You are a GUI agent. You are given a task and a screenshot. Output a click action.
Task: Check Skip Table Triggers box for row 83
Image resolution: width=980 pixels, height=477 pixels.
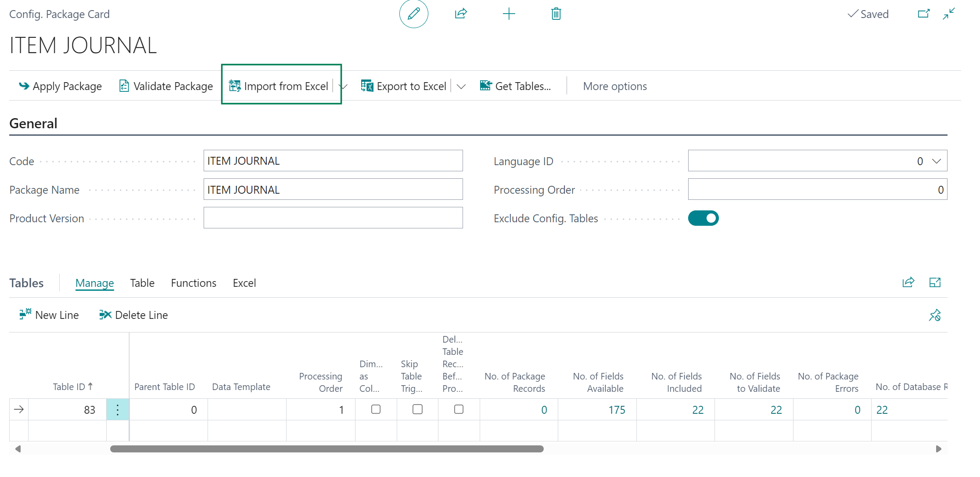417,409
